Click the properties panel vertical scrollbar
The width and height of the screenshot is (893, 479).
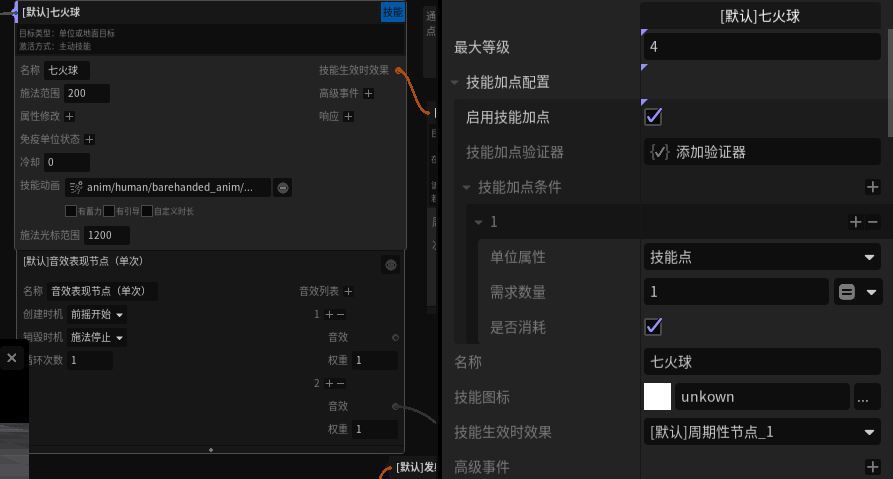pyautogui.click(x=890, y=83)
